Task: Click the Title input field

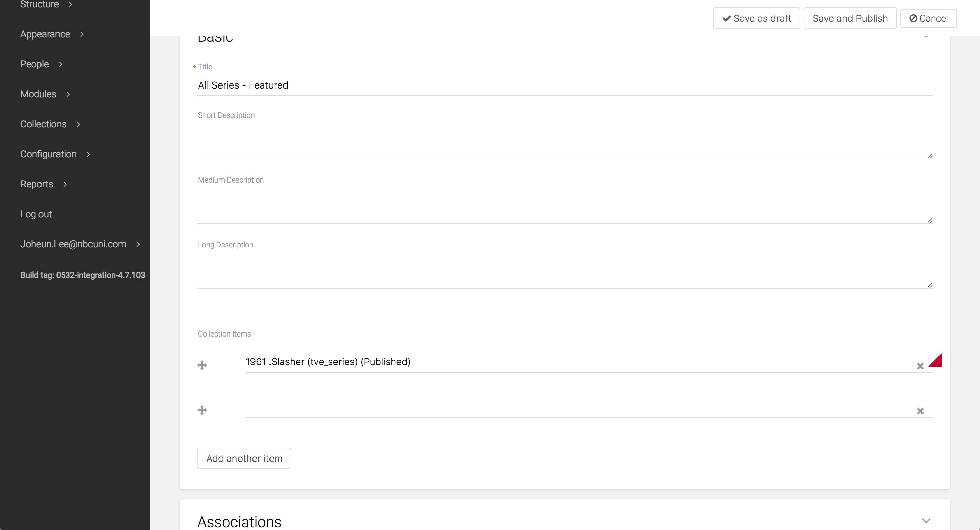Action: (565, 85)
